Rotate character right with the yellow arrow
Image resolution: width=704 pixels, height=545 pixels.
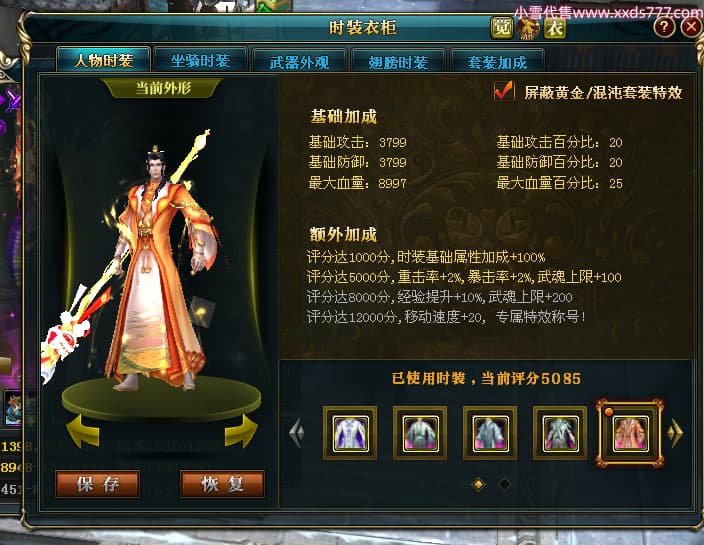pyautogui.click(x=241, y=431)
